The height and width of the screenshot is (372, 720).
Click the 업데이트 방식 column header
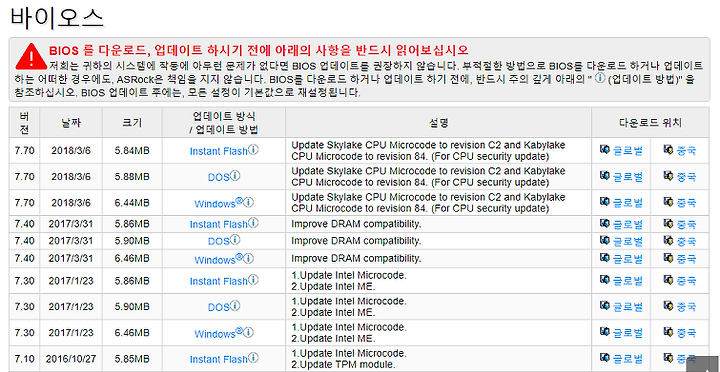point(224,123)
